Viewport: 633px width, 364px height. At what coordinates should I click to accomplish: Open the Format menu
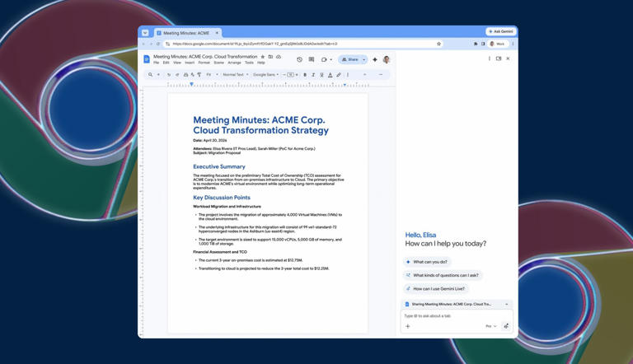click(204, 63)
